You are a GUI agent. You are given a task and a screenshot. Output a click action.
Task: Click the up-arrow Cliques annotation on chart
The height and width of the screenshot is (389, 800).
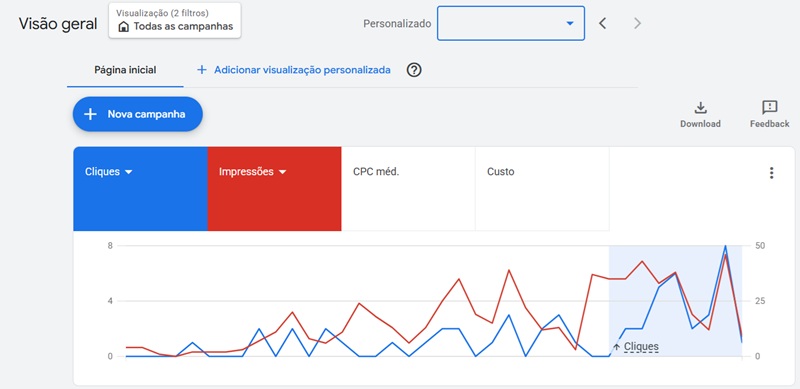click(636, 347)
